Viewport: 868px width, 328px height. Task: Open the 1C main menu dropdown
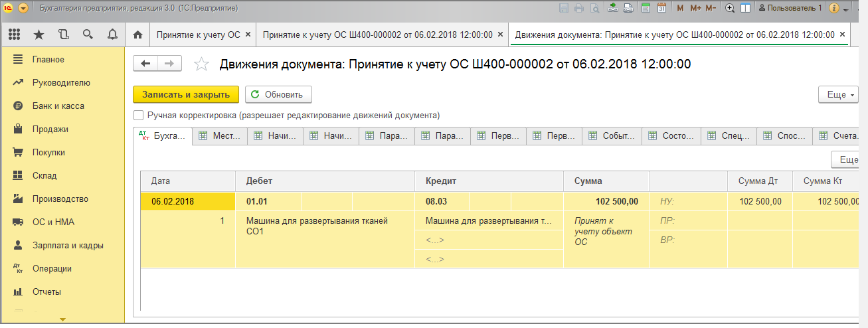tap(23, 8)
